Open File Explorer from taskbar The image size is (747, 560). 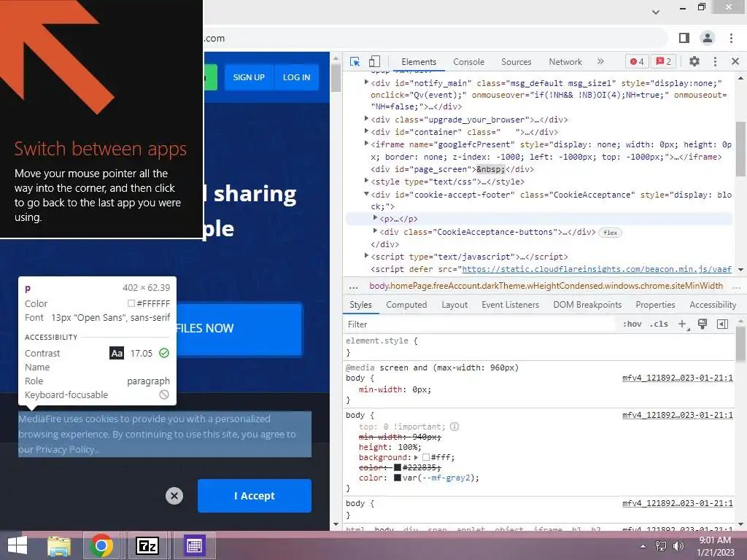coord(59,545)
